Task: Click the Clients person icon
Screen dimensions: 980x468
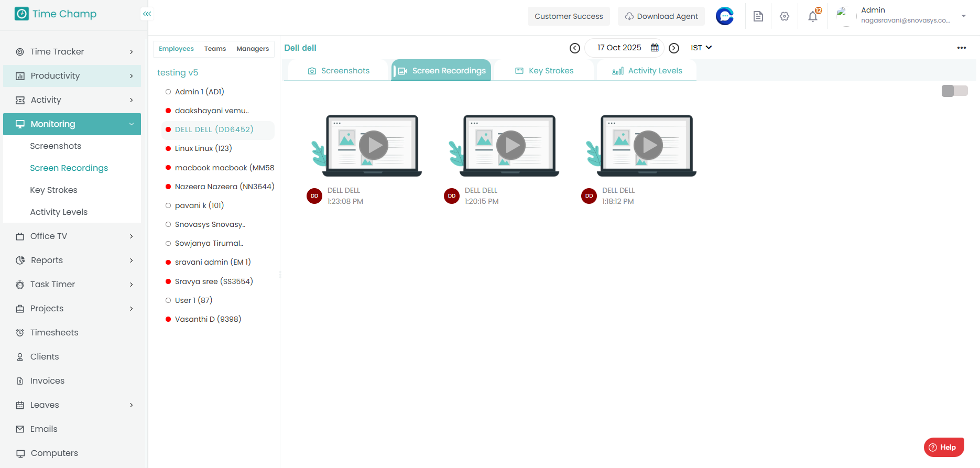Action: [20, 357]
